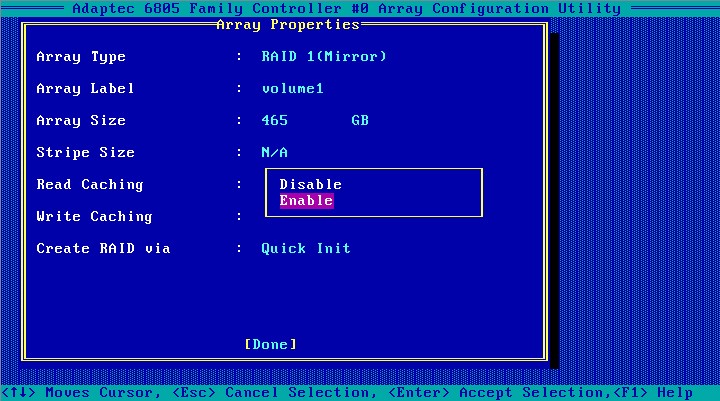Select the Array Type value RAID 1(Mirror)
The image size is (720, 401).
pyautogui.click(x=324, y=56)
